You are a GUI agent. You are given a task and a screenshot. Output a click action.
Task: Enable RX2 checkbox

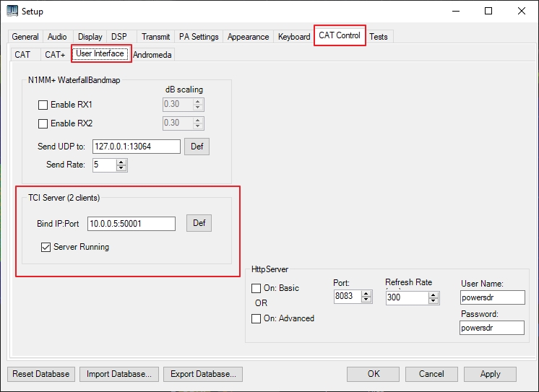(x=43, y=123)
